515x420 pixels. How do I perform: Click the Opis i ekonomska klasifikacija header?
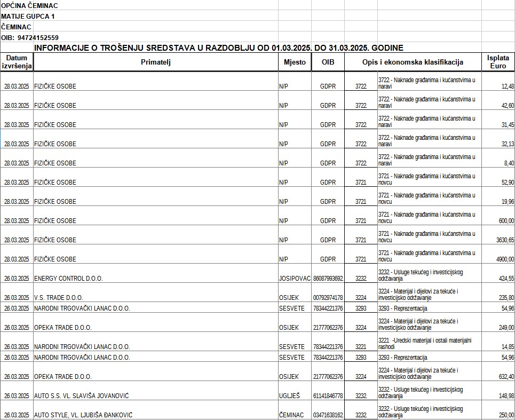(x=413, y=62)
